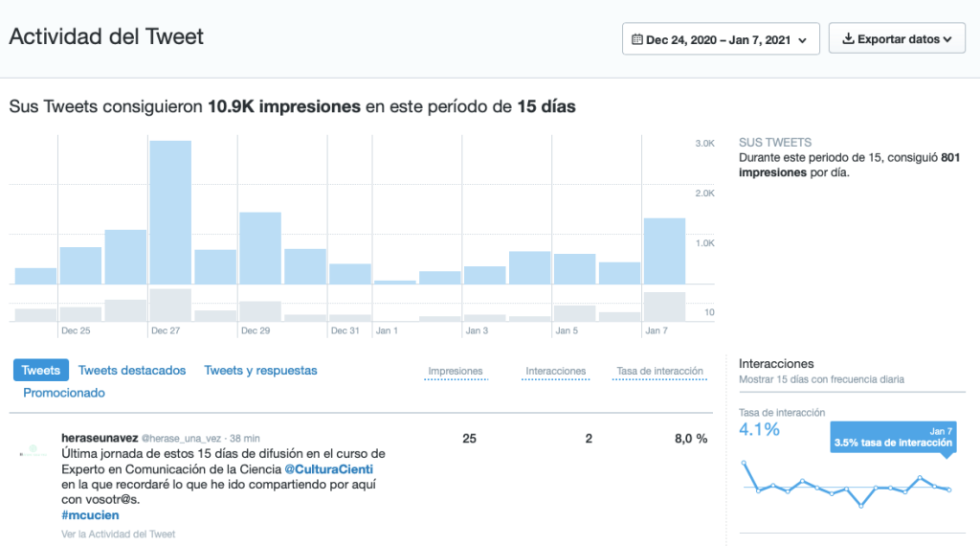Select the active Tweets tab

(x=40, y=371)
